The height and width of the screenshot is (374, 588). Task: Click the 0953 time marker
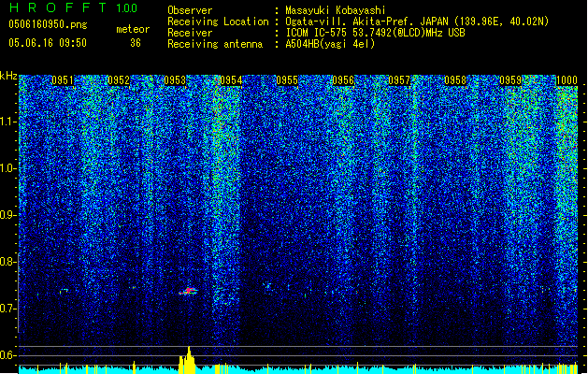tap(175, 80)
